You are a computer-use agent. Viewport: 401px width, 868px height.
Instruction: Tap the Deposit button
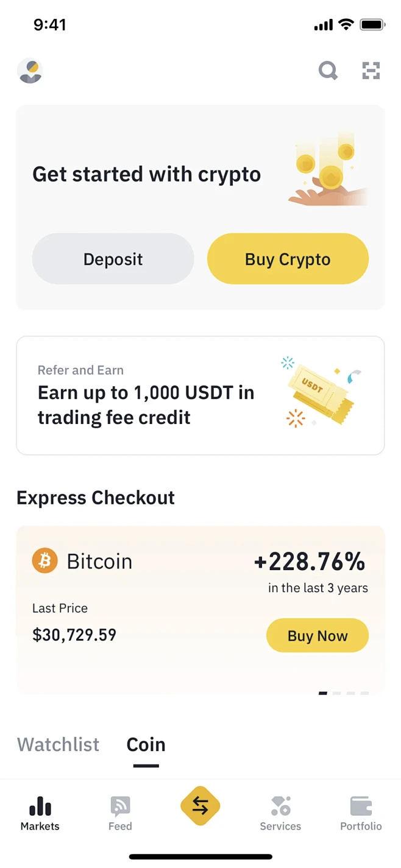113,258
